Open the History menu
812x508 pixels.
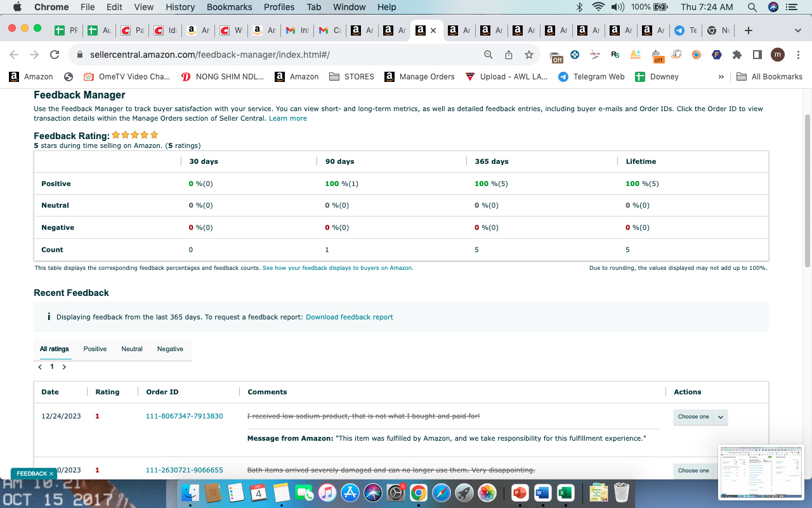[180, 7]
